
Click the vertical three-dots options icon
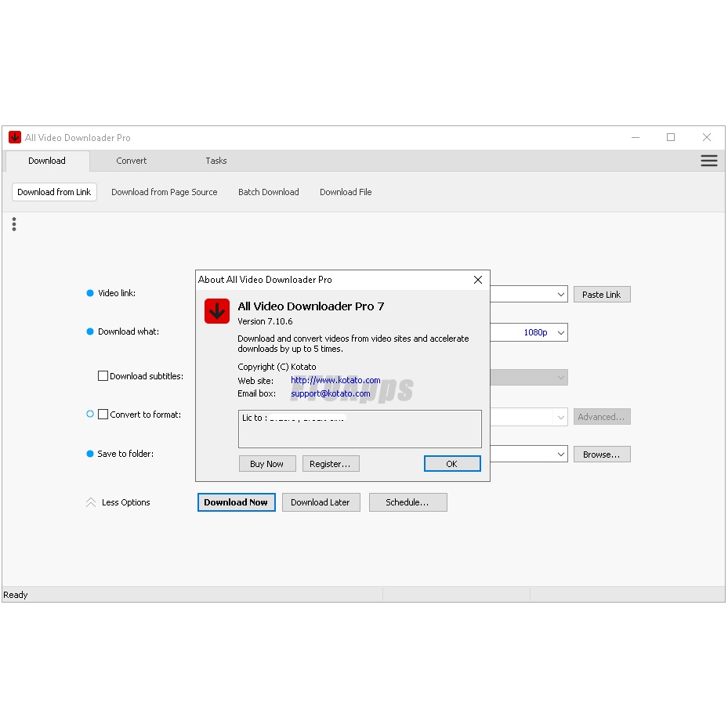click(x=14, y=224)
